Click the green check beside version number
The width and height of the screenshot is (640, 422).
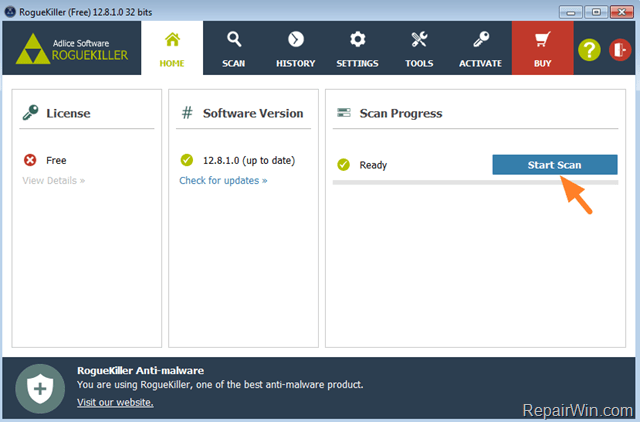coord(187,160)
